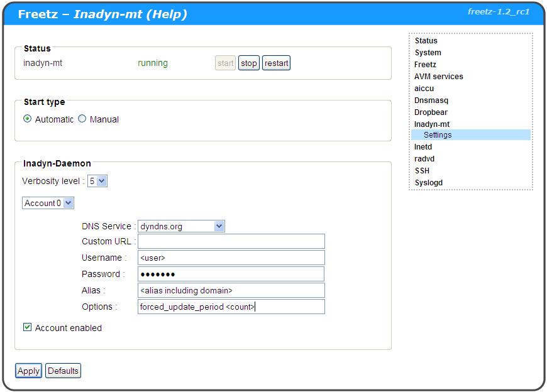Image resolution: width=547 pixels, height=392 pixels.
Task: Navigate to Syslogd menu entry
Action: 428,183
